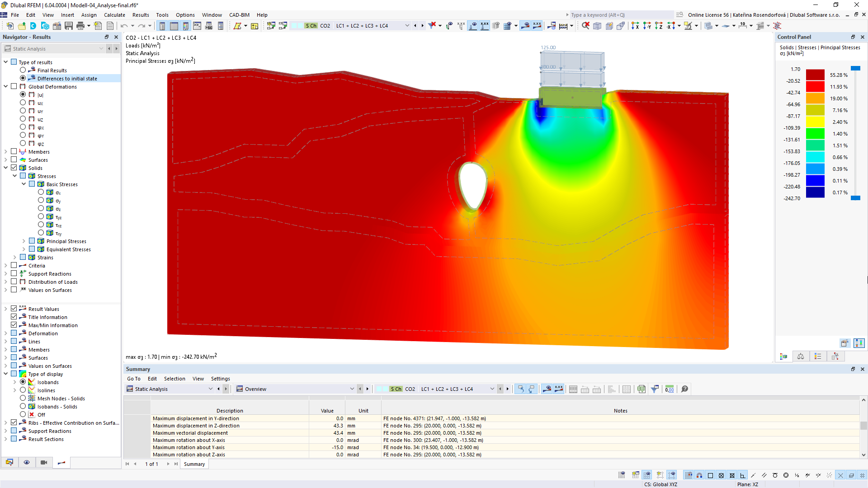This screenshot has width=868, height=488.
Task: Expand the Equivalent Stresses tree item
Action: click(23, 249)
